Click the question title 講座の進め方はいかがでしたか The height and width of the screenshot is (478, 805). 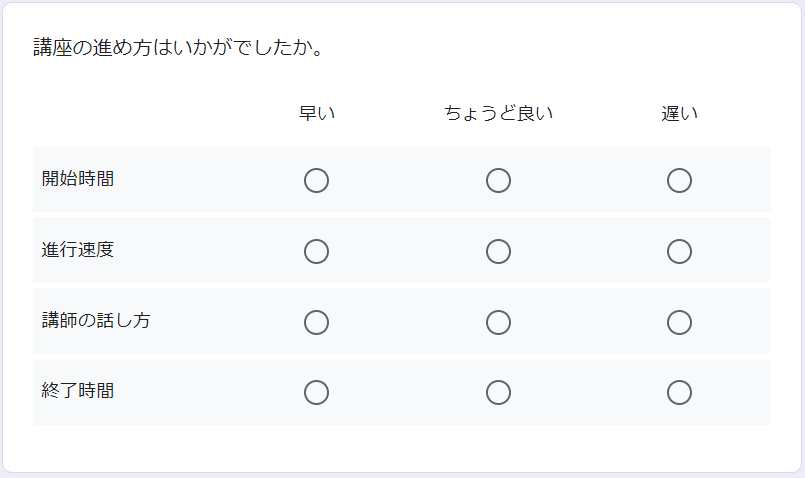point(177,48)
